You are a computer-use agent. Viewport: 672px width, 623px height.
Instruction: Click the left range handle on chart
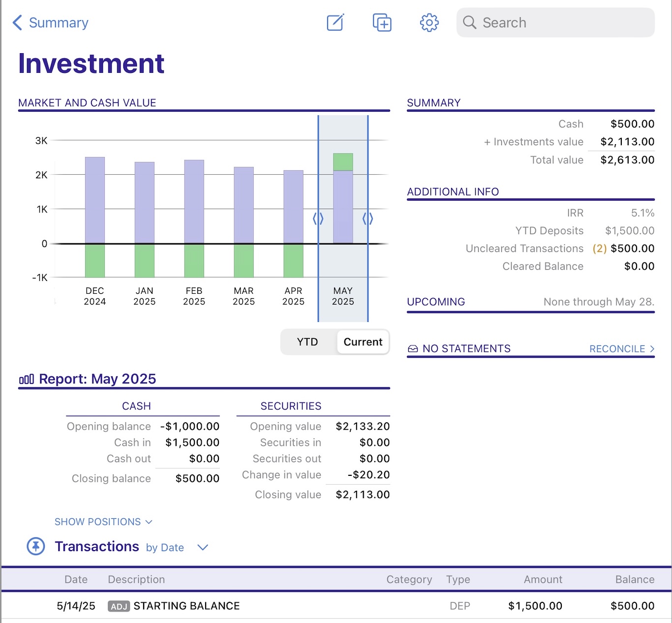click(x=318, y=218)
